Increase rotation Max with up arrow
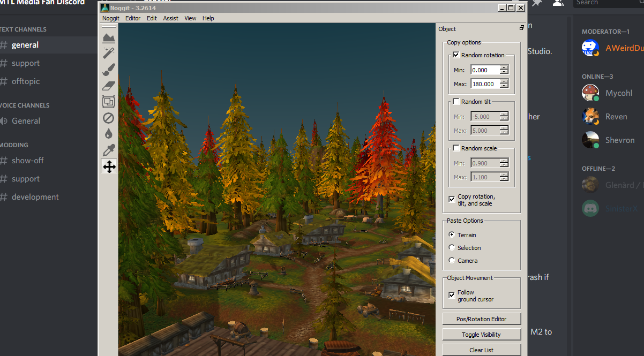 (x=504, y=81)
